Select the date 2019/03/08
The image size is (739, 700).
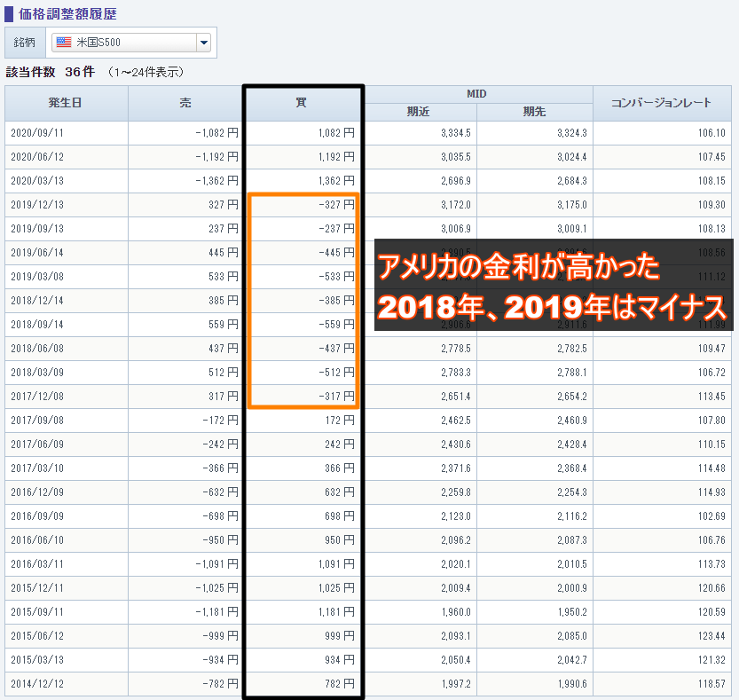click(x=37, y=277)
